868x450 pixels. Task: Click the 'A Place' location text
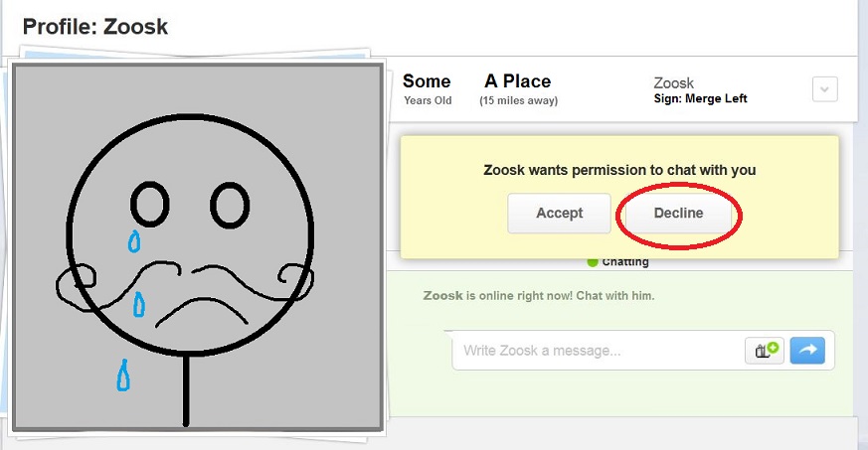click(517, 81)
